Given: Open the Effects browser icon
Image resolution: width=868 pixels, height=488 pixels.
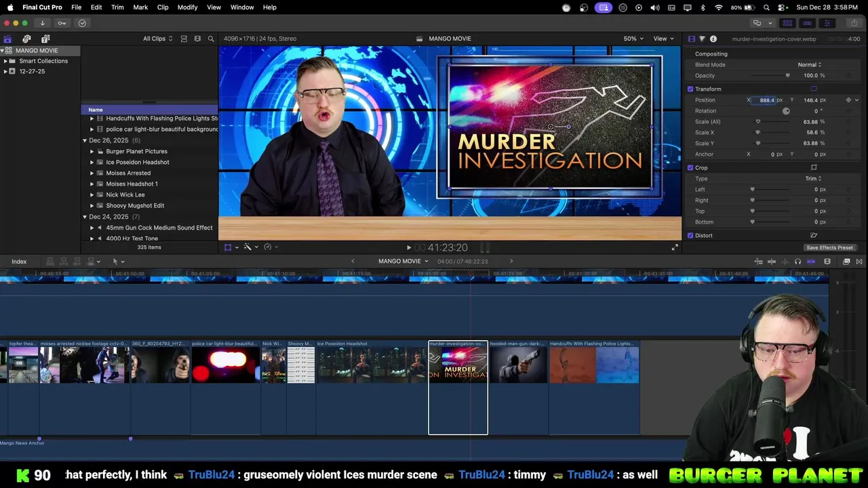Looking at the screenshot, I should [x=846, y=262].
